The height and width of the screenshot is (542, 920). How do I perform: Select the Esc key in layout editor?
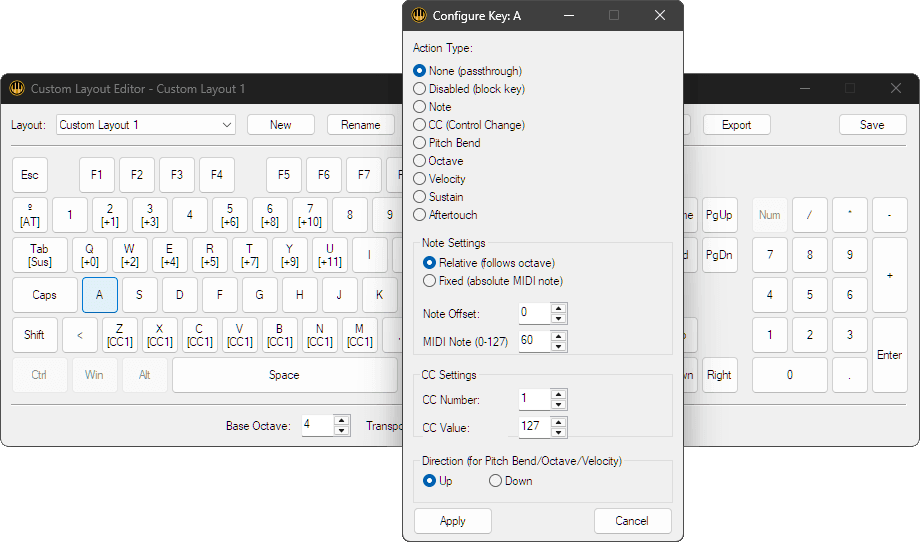30,175
